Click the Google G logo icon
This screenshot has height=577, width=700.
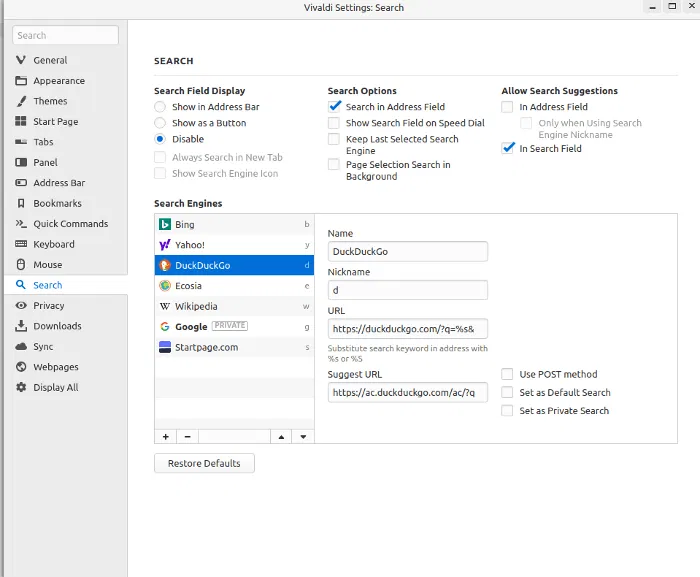pos(165,326)
